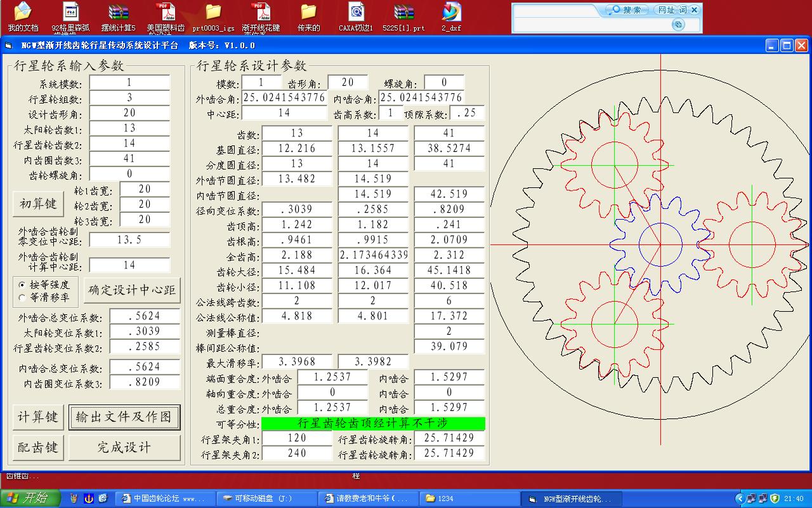Screen dimensions: 812x508
Task: Click the 顶隙系数 field showing .25
Action: click(467, 113)
